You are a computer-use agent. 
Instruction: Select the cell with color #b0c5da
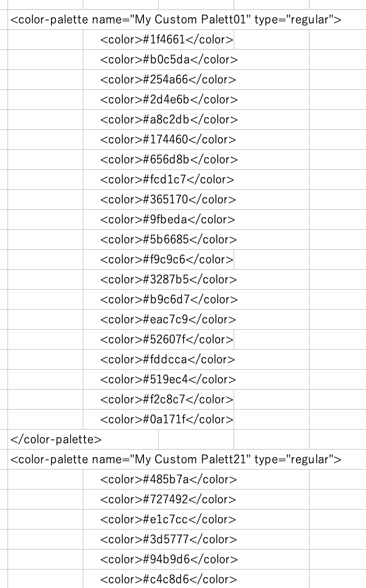pyautogui.click(x=158, y=60)
